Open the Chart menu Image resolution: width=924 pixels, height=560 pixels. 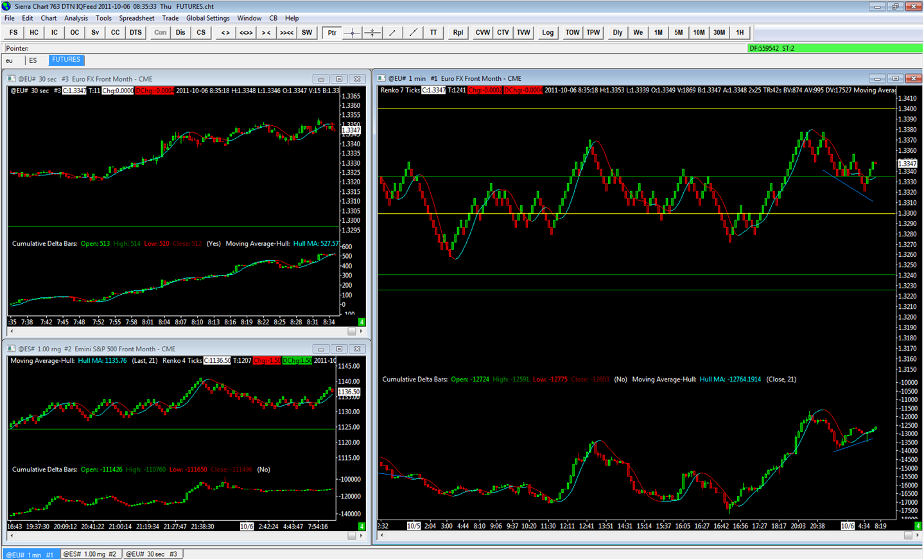click(x=49, y=18)
